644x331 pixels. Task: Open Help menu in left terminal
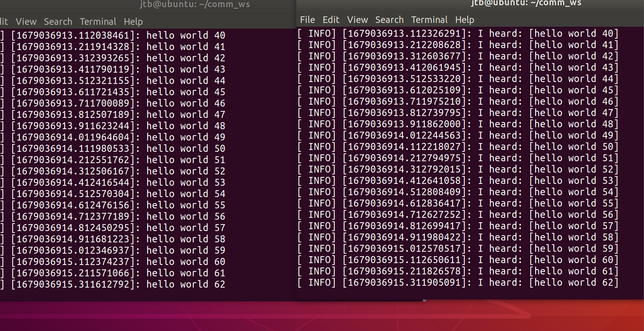133,22
